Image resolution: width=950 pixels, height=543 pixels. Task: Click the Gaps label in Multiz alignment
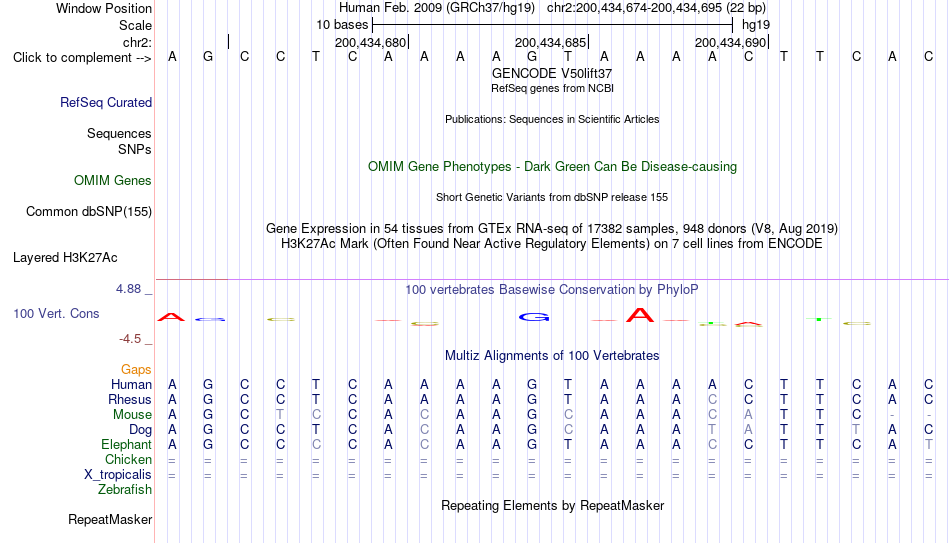click(x=136, y=370)
